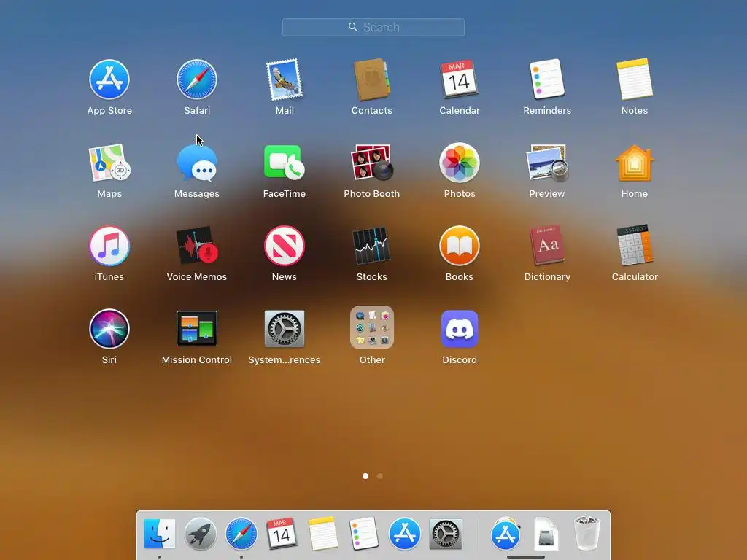Screen dimensions: 747x560
Task: Open the document stack beside Trash in Dock
Action: (x=546, y=534)
